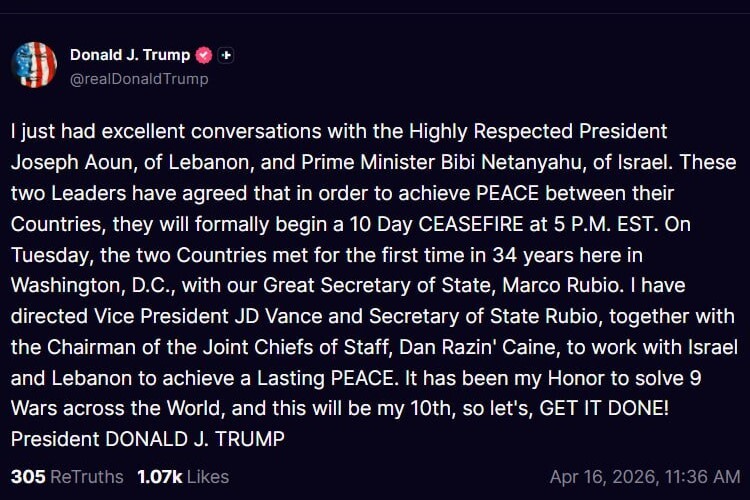This screenshot has height=500, width=750.
Task: Click the plus badge beside the name
Action: 226,55
